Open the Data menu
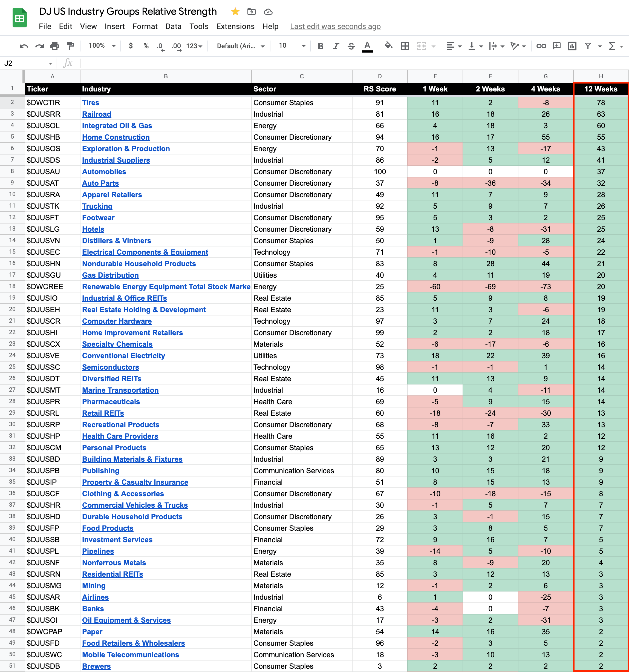The height and width of the screenshot is (672, 629). pos(173,26)
